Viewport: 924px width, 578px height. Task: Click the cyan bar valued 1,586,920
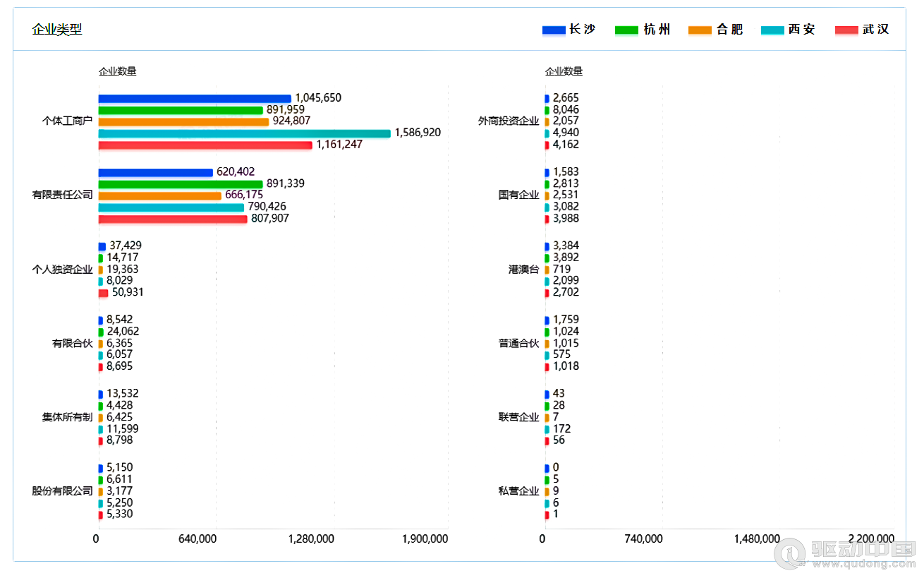[x=244, y=133]
